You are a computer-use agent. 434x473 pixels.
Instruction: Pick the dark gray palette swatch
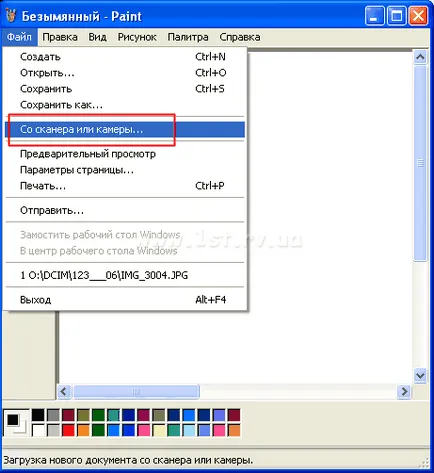(x=53, y=415)
